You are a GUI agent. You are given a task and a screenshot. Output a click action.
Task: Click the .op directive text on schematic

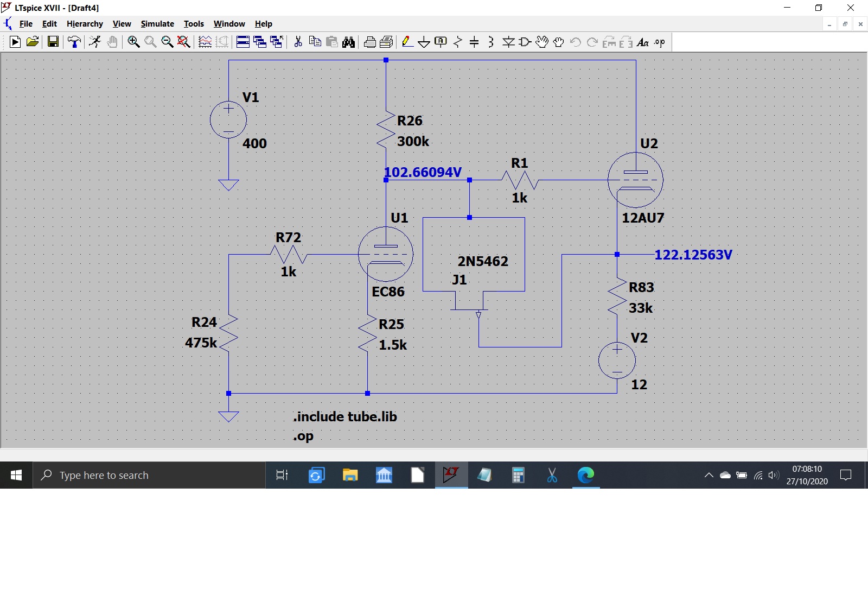pyautogui.click(x=303, y=436)
